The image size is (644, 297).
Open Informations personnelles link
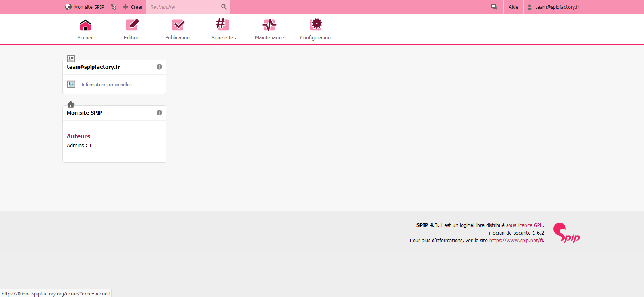(106, 85)
